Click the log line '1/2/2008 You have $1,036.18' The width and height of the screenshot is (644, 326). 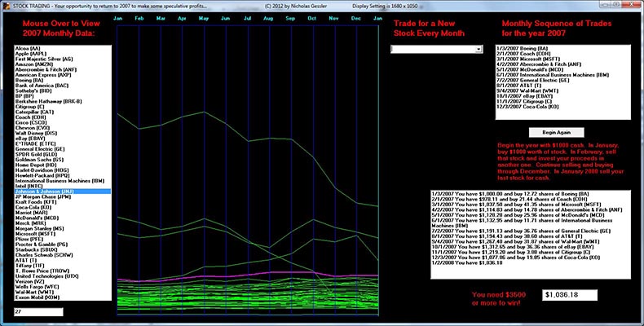(467, 262)
